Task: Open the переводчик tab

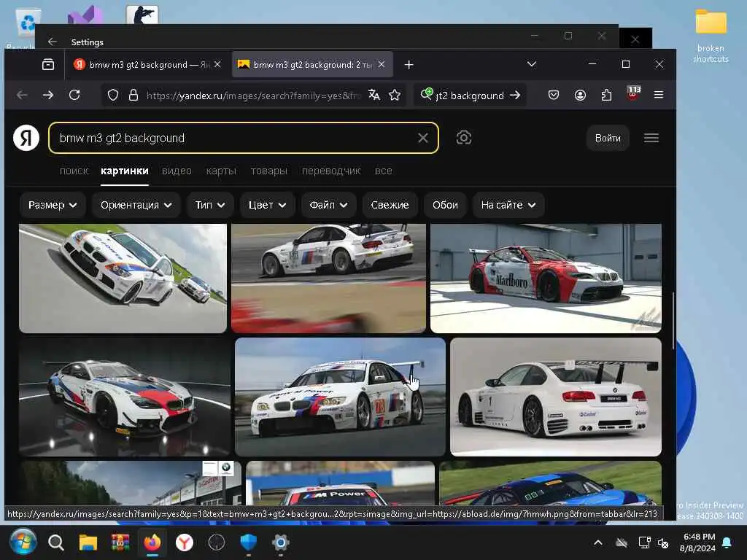Action: tap(331, 171)
